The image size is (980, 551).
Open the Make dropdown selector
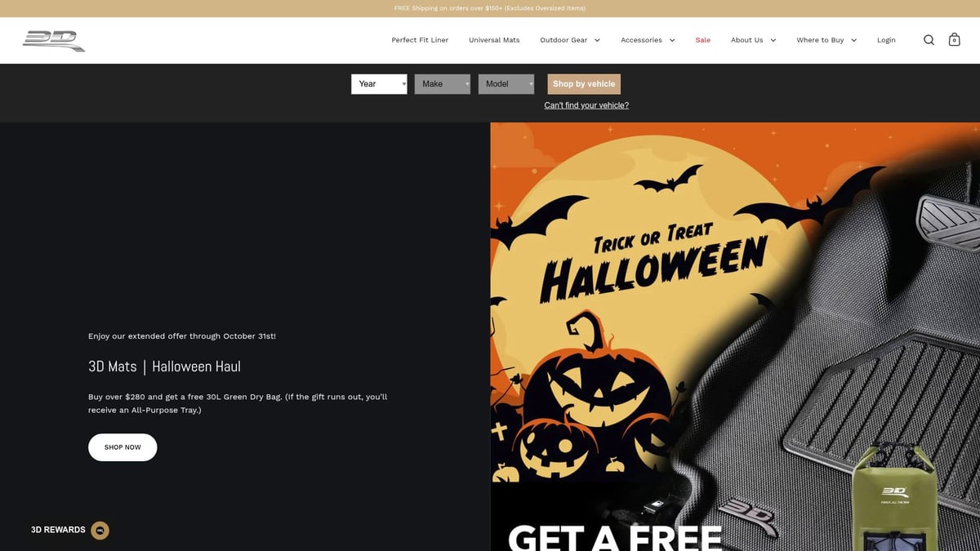(442, 84)
